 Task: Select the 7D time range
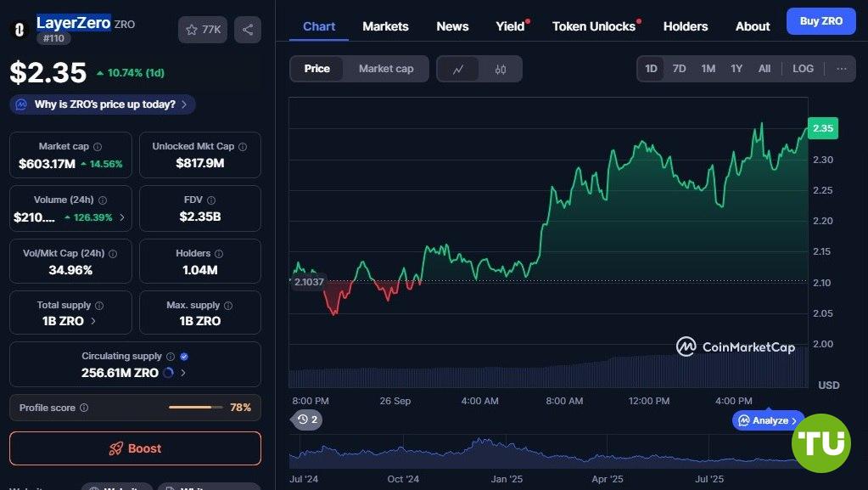click(x=679, y=69)
